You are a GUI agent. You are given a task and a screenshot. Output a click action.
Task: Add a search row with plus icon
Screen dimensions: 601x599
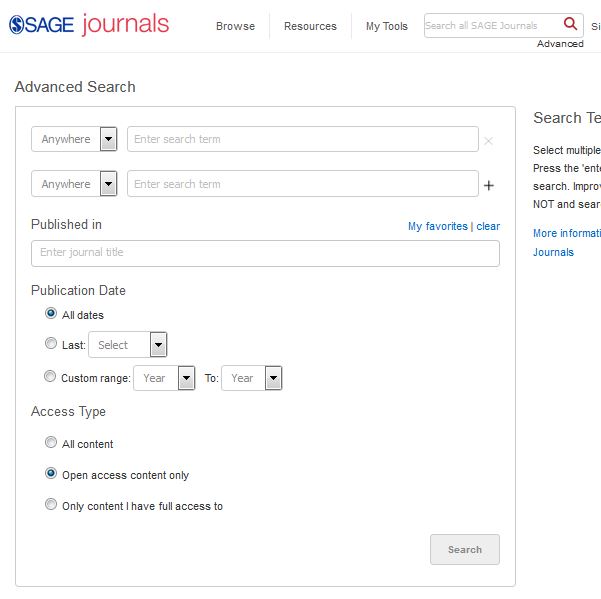[489, 185]
